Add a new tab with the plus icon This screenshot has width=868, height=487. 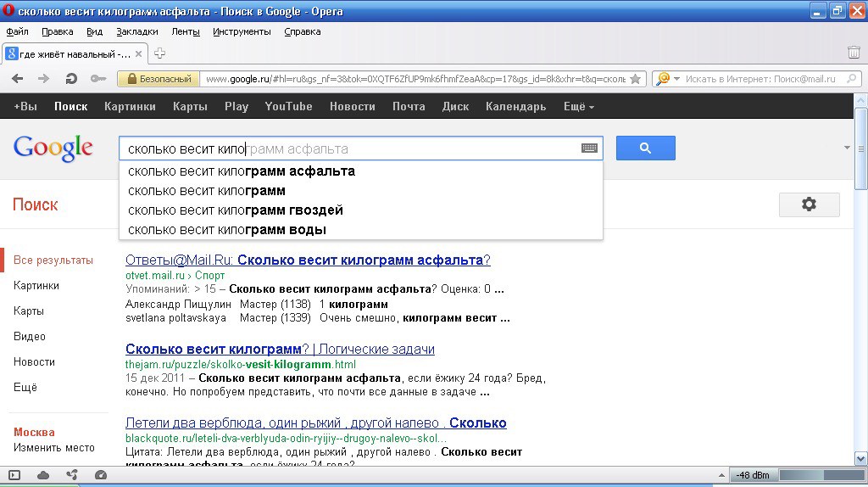(x=159, y=53)
